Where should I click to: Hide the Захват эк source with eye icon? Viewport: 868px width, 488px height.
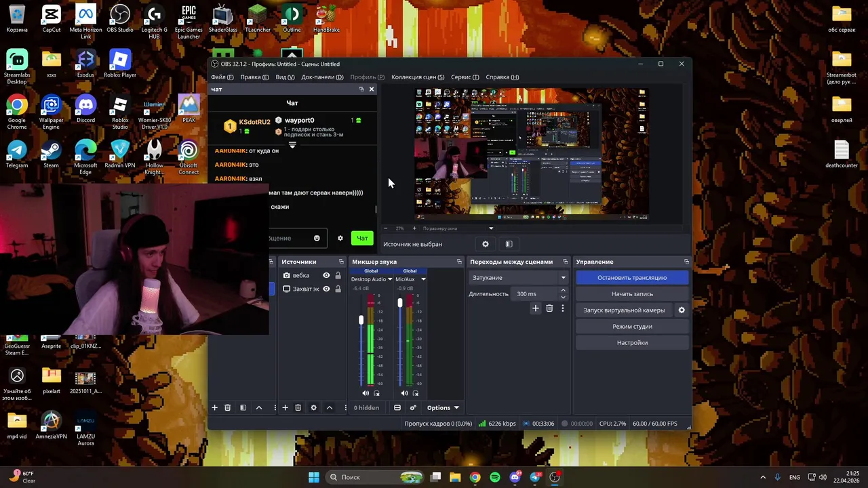326,289
